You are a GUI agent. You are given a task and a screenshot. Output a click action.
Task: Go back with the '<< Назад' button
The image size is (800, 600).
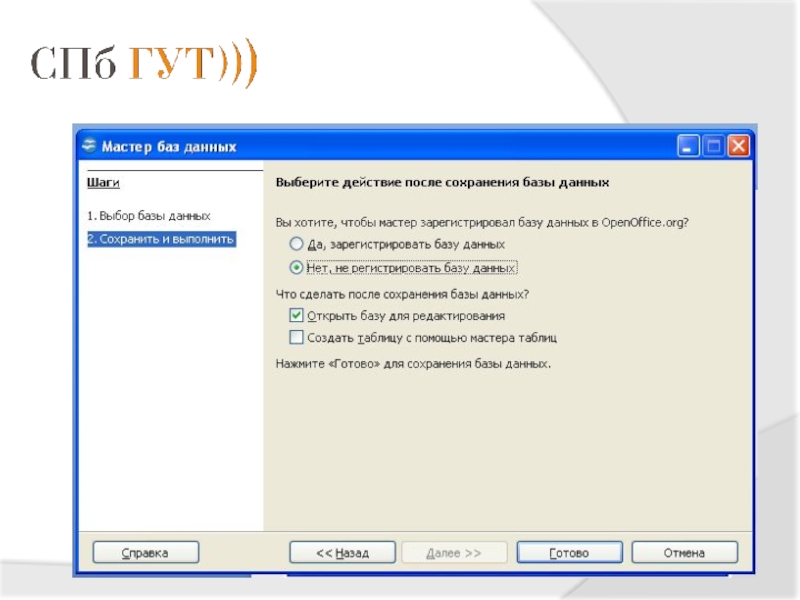coord(342,553)
